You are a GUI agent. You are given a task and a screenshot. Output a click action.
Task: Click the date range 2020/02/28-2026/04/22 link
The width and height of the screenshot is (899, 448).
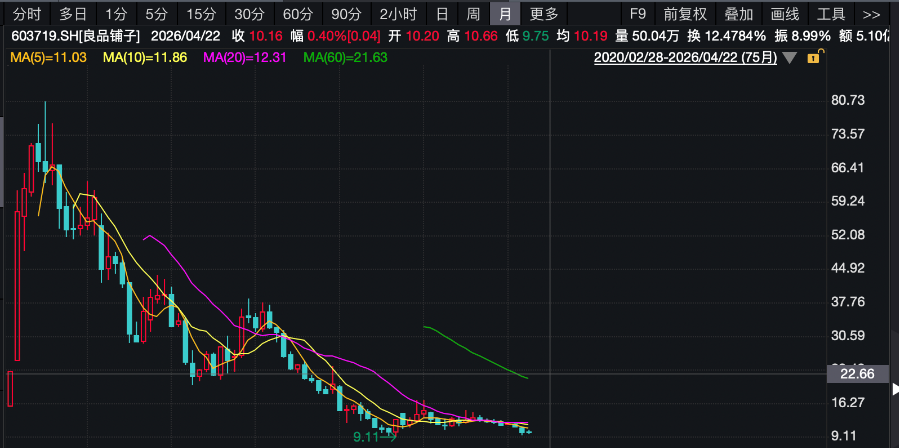tap(685, 58)
